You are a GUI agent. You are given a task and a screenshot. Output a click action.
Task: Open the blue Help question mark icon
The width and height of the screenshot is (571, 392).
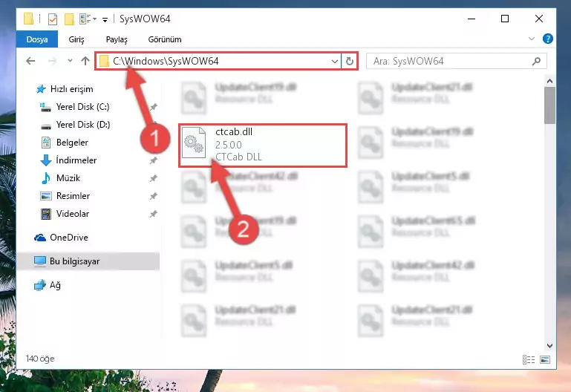pyautogui.click(x=547, y=39)
